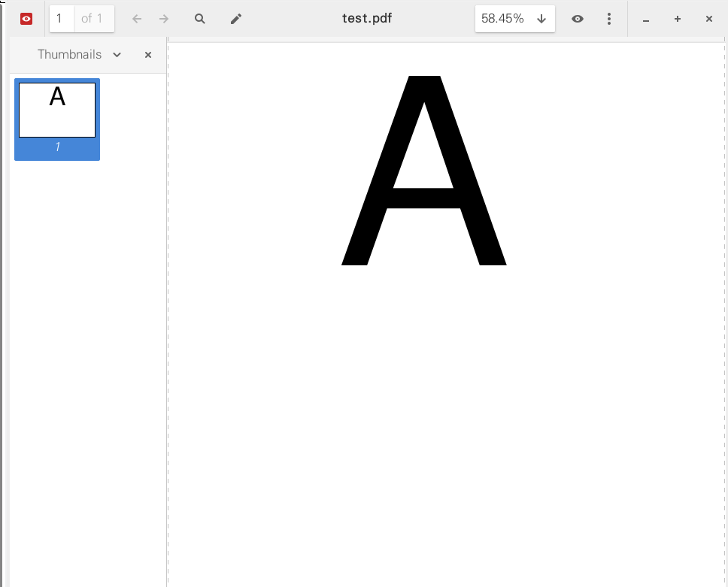The image size is (728, 587).
Task: Open the search magnifier tool
Action: tap(199, 19)
